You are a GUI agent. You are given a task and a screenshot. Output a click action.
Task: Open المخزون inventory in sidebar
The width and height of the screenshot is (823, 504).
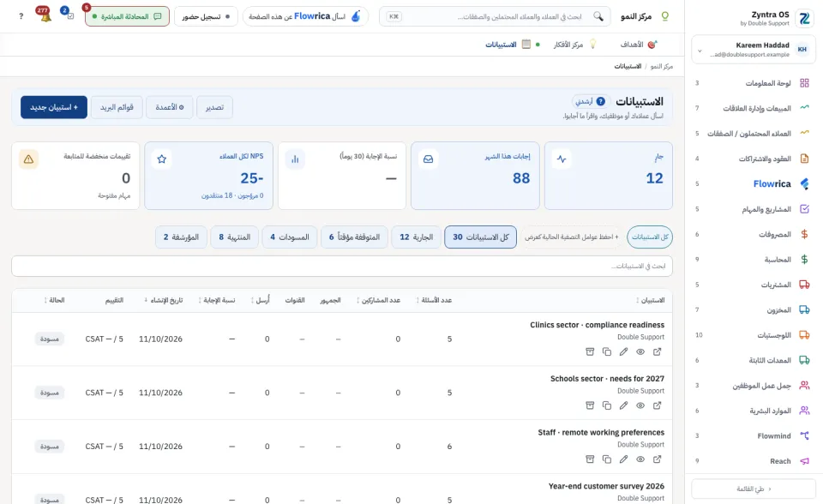coord(754,309)
